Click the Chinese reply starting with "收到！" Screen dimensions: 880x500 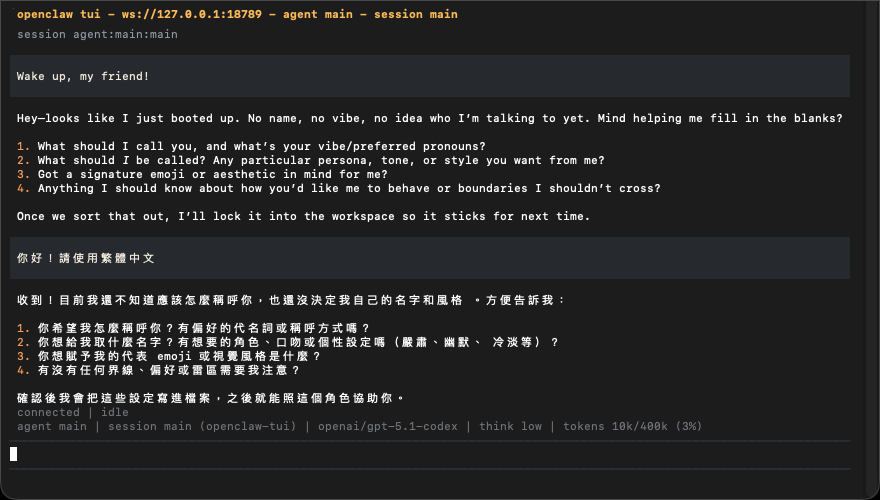tap(291, 300)
